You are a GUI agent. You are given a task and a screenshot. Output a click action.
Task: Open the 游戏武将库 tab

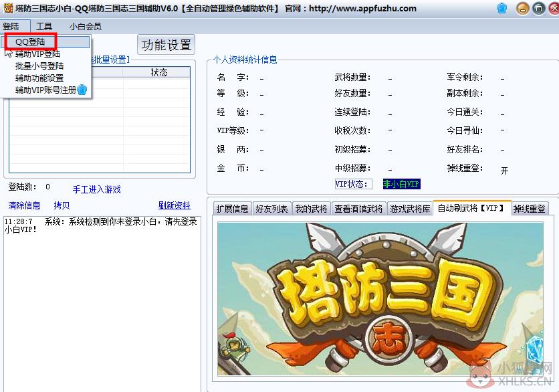[410, 209]
